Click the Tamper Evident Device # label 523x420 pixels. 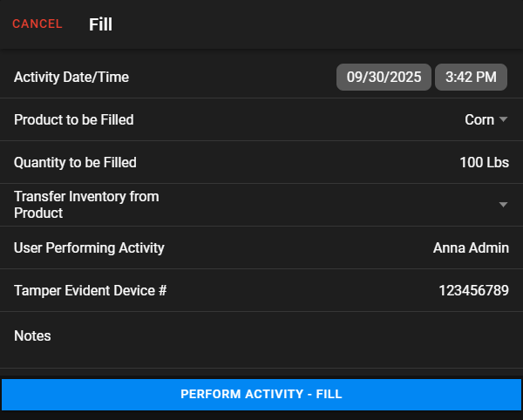(x=90, y=290)
